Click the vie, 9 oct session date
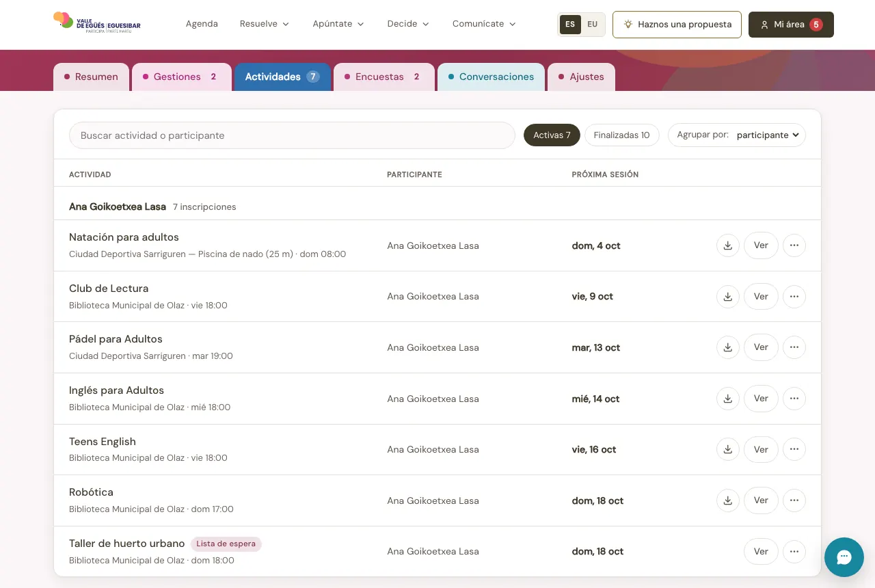The height and width of the screenshot is (588, 875). pyautogui.click(x=593, y=297)
